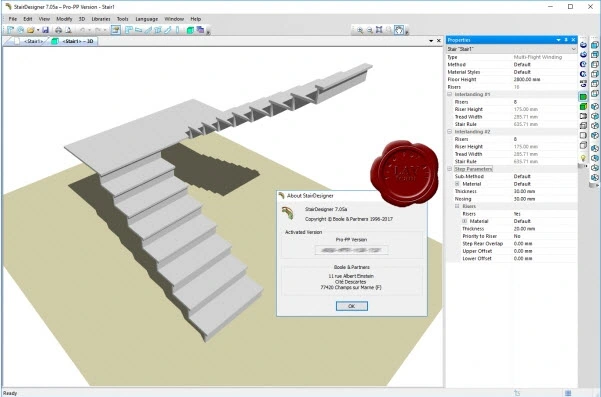601x397 pixels.
Task: Open file via the folder icon
Action: click(x=30, y=30)
